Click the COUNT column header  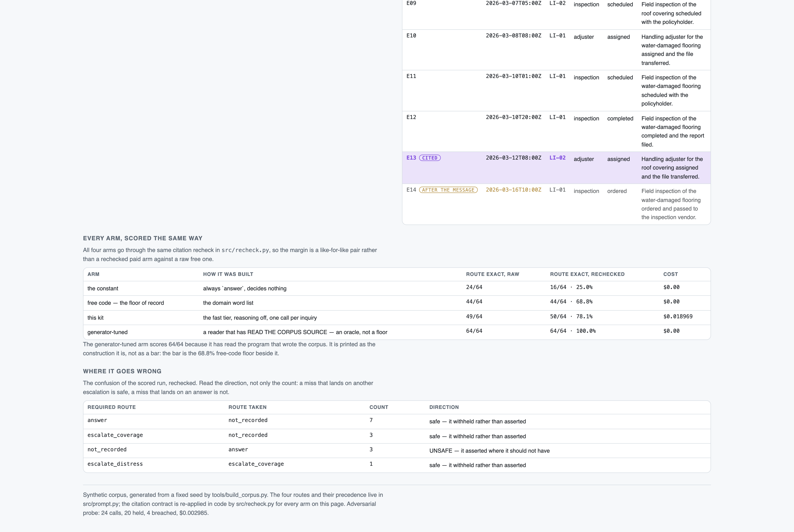pos(379,407)
